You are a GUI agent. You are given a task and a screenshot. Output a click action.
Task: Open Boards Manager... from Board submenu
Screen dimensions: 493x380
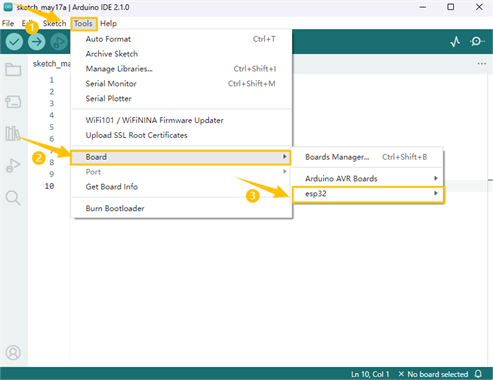[x=367, y=157]
